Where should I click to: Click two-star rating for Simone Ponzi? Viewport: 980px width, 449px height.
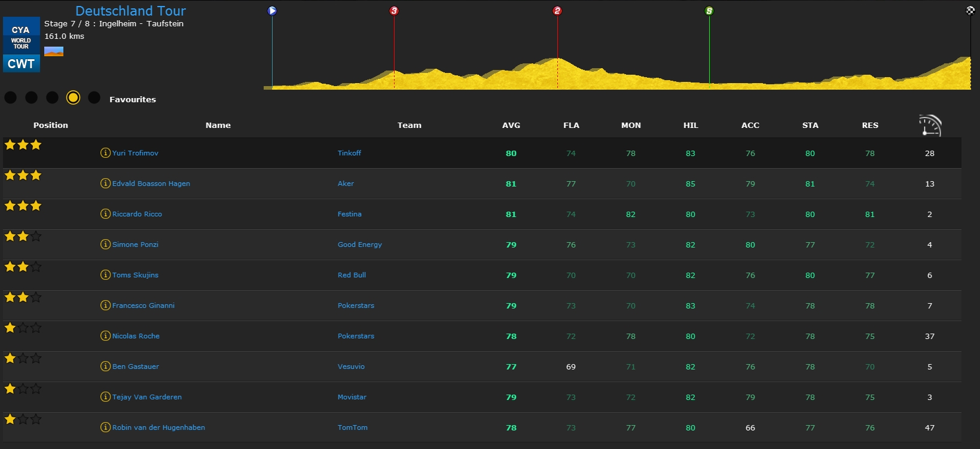coord(23,236)
